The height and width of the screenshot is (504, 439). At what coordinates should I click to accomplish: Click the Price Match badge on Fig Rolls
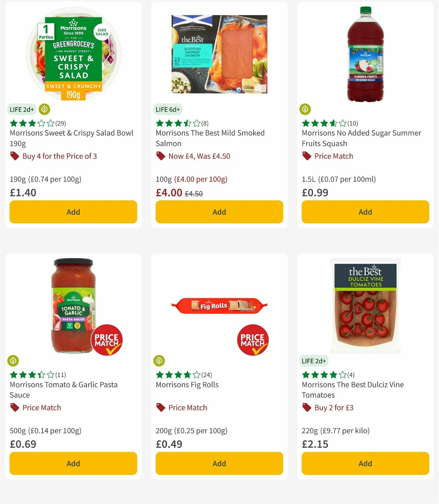tap(253, 340)
